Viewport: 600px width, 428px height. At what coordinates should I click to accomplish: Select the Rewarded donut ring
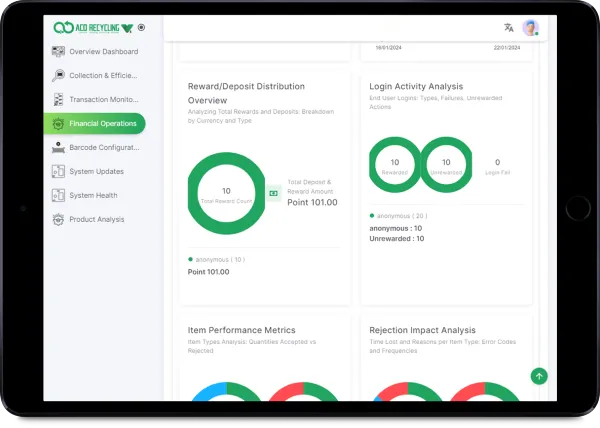pyautogui.click(x=395, y=163)
